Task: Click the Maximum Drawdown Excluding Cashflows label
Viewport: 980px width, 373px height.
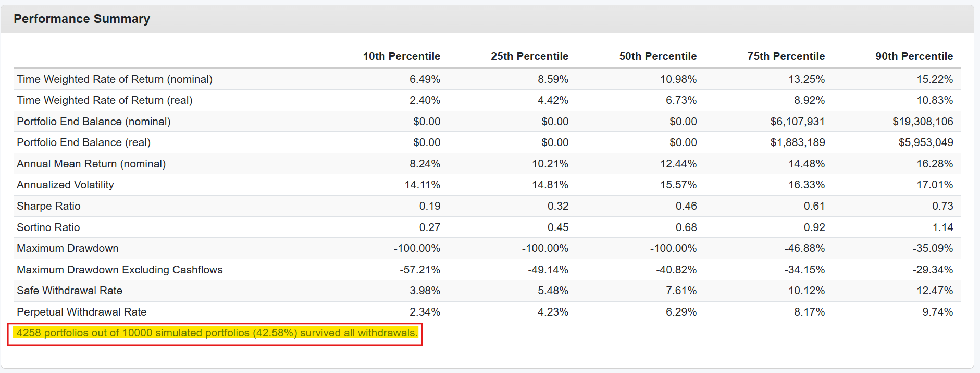Action: click(120, 270)
